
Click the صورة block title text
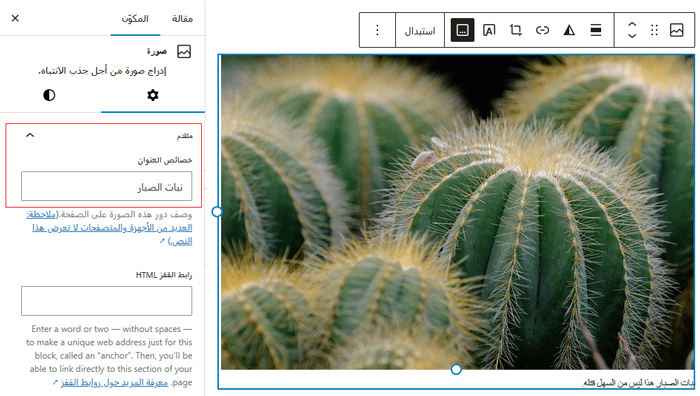(x=157, y=51)
